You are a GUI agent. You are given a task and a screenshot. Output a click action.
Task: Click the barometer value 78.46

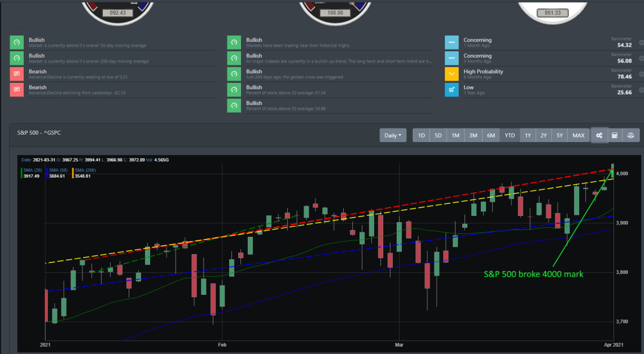(624, 77)
